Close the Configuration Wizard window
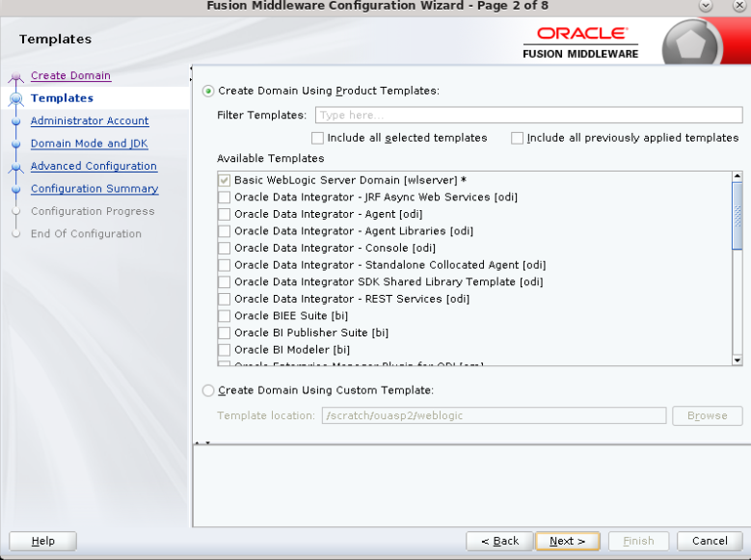751x560 pixels. tap(739, 6)
